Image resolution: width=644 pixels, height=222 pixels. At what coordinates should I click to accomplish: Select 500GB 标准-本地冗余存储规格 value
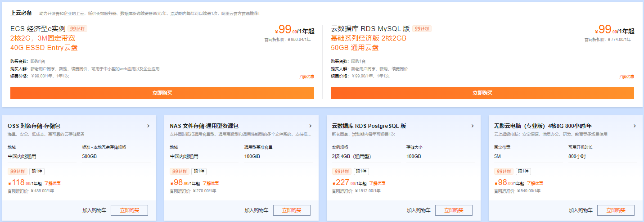click(89, 156)
